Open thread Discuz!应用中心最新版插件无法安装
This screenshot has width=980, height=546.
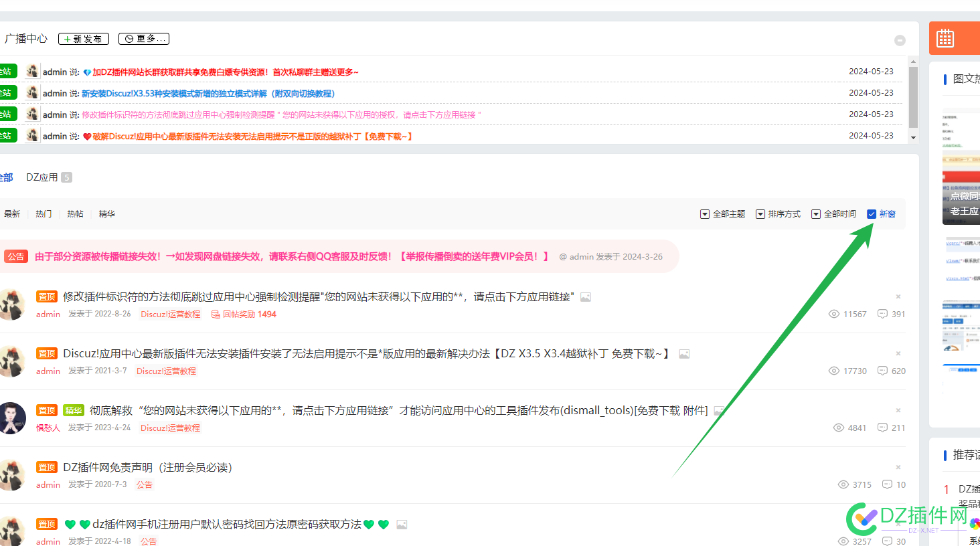pyautogui.click(x=367, y=353)
